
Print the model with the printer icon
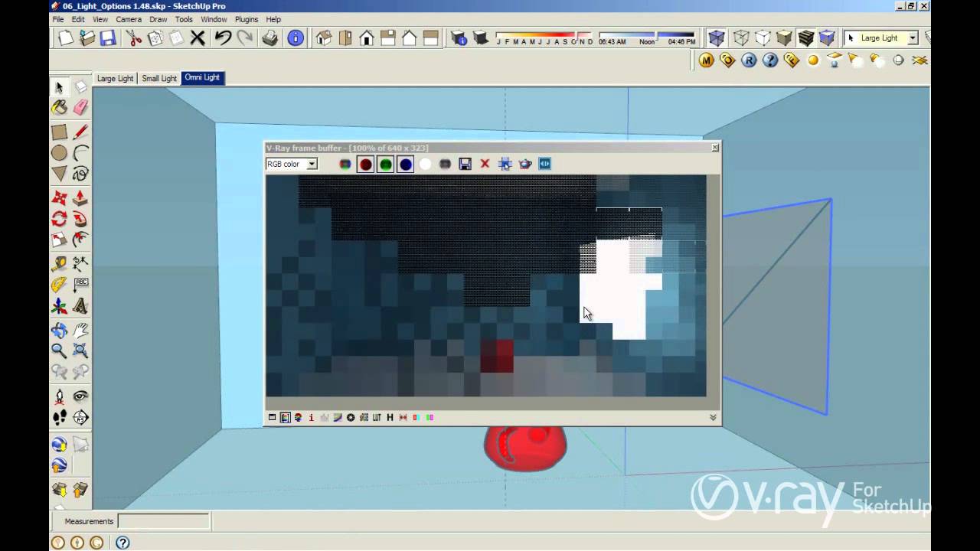269,37
